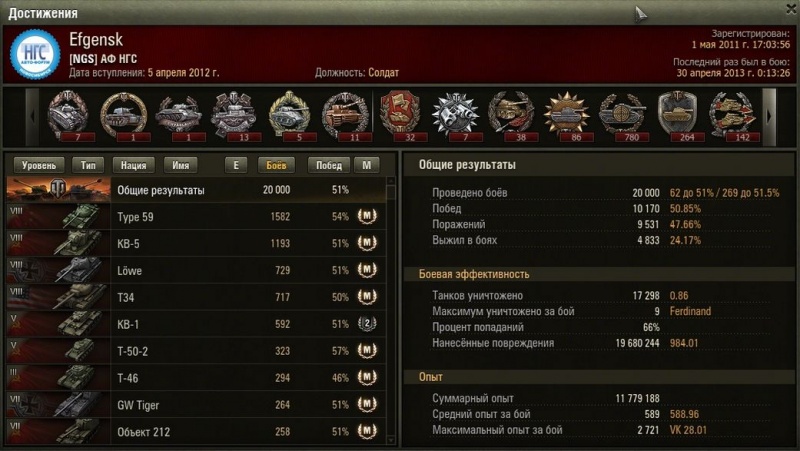Click the tank list scroll-down arrow

pyautogui.click(x=391, y=440)
